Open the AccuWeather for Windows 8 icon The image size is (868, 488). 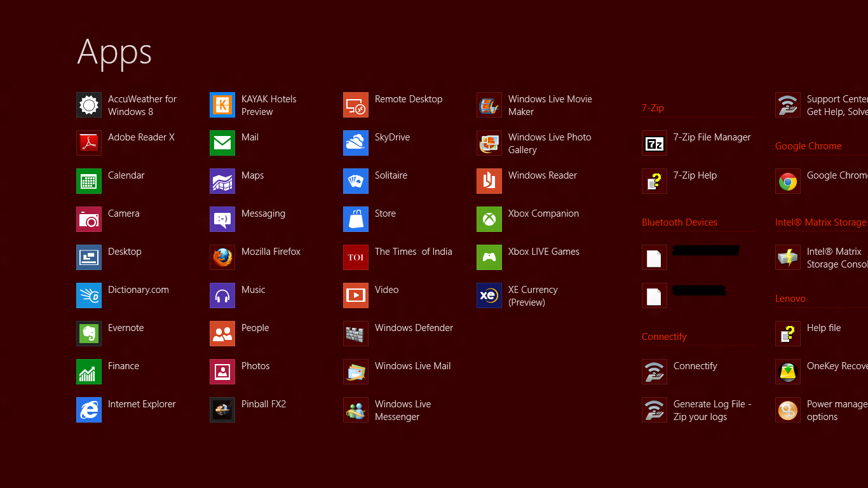tap(89, 105)
